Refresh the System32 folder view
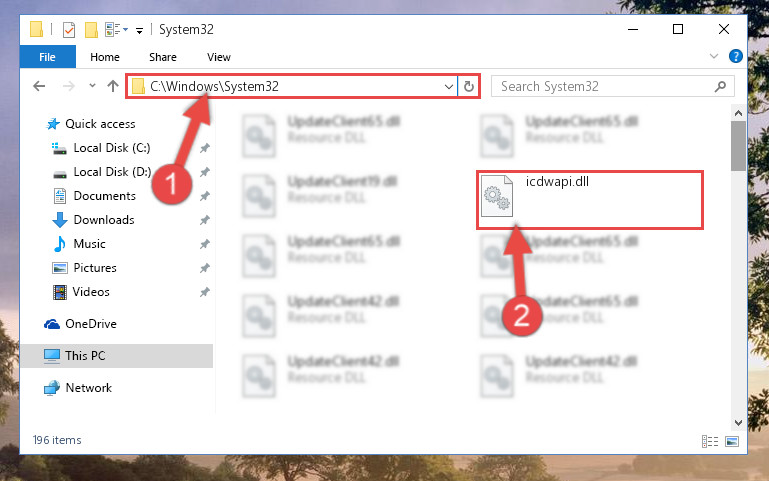Image resolution: width=769 pixels, height=481 pixels. pyautogui.click(x=469, y=87)
